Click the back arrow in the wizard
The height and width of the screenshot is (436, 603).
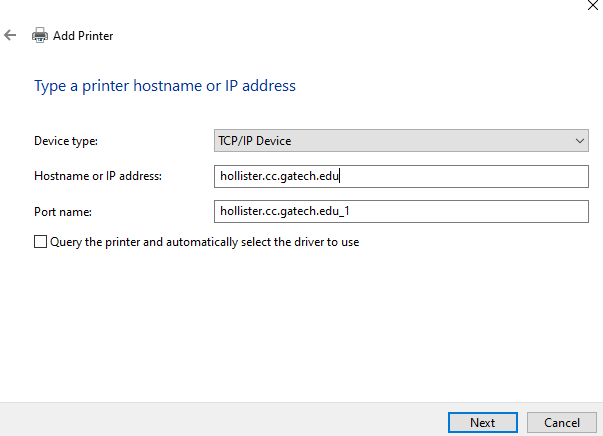[11, 36]
